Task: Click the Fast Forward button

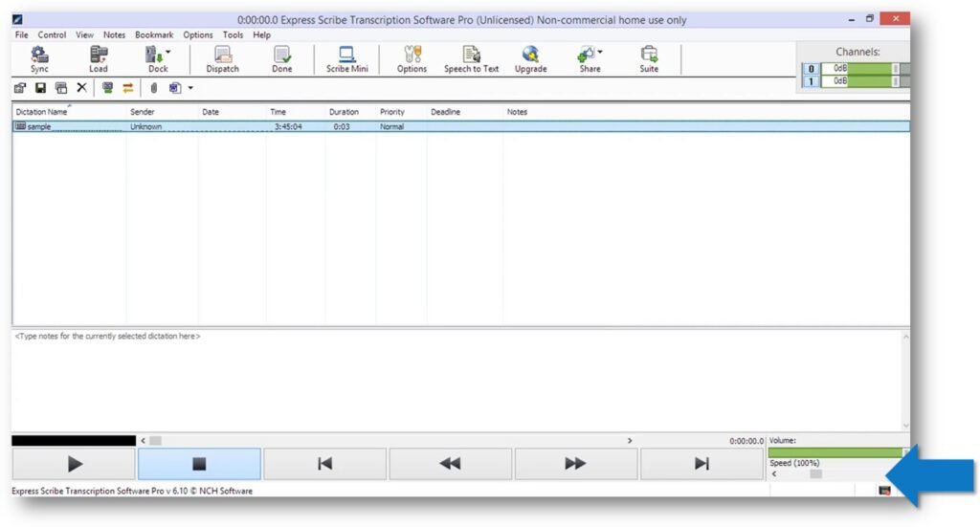Action: coord(575,464)
